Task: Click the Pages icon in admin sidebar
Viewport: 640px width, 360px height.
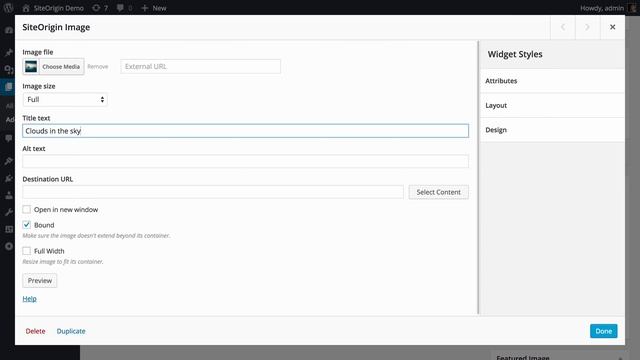Action: (x=9, y=87)
